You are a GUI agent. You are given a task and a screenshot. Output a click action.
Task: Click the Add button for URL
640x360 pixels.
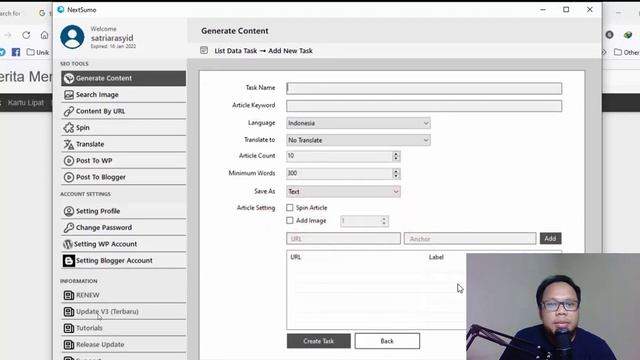coord(550,238)
